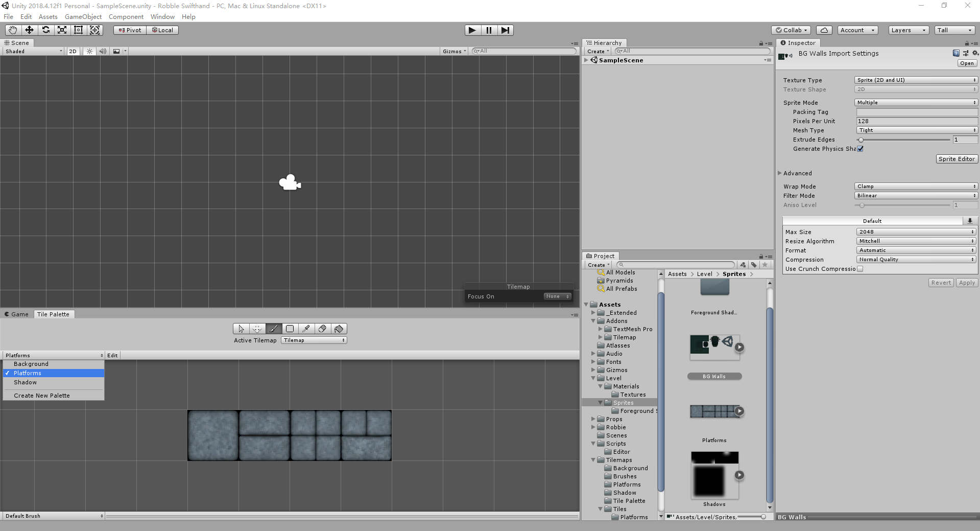980x531 pixels.
Task: Pick the flood fill tool in Tile Palette
Action: 339,329
